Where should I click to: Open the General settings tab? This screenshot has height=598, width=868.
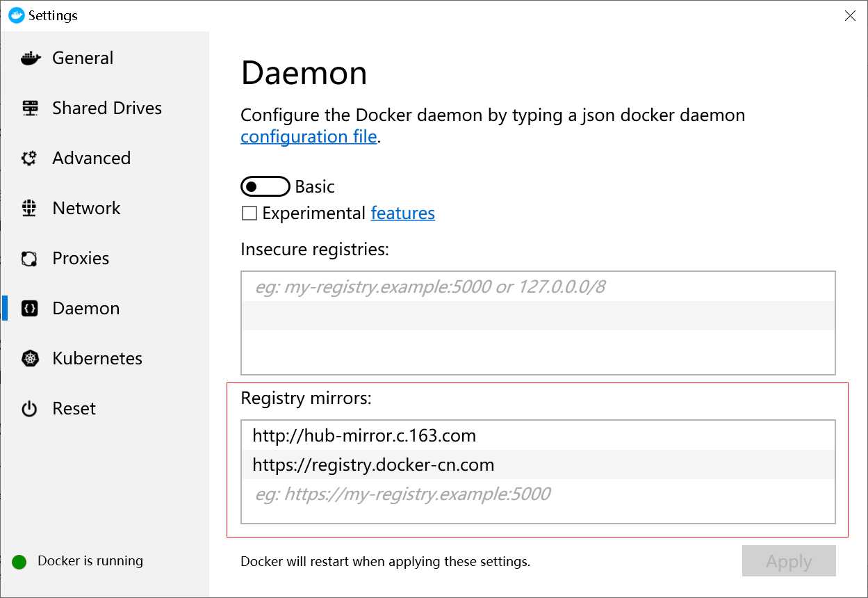coord(83,58)
